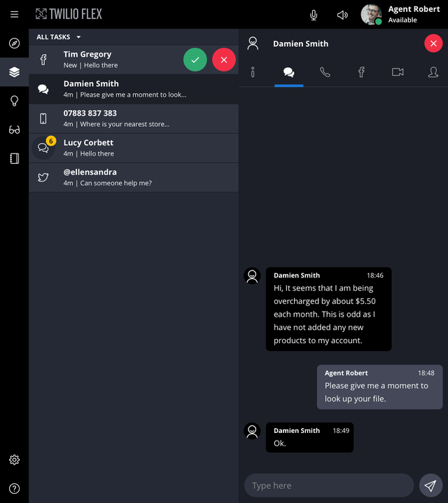
Task: Open the help question mark icon
Action: (14, 488)
